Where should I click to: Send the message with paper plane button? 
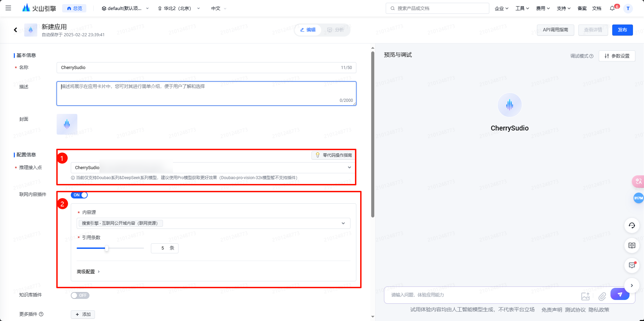click(620, 294)
